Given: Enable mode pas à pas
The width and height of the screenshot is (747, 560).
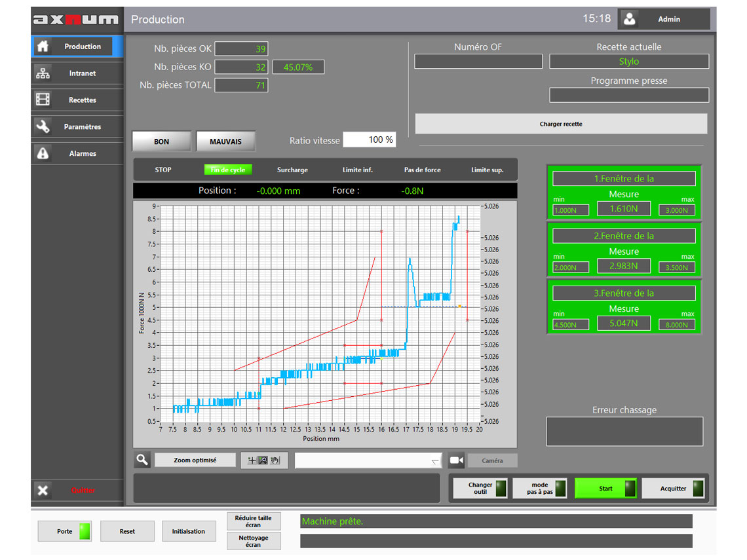Looking at the screenshot, I should click(539, 488).
